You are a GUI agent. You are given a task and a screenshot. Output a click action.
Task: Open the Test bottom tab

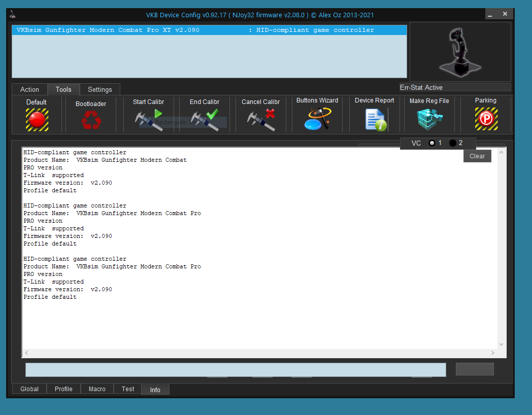click(128, 389)
